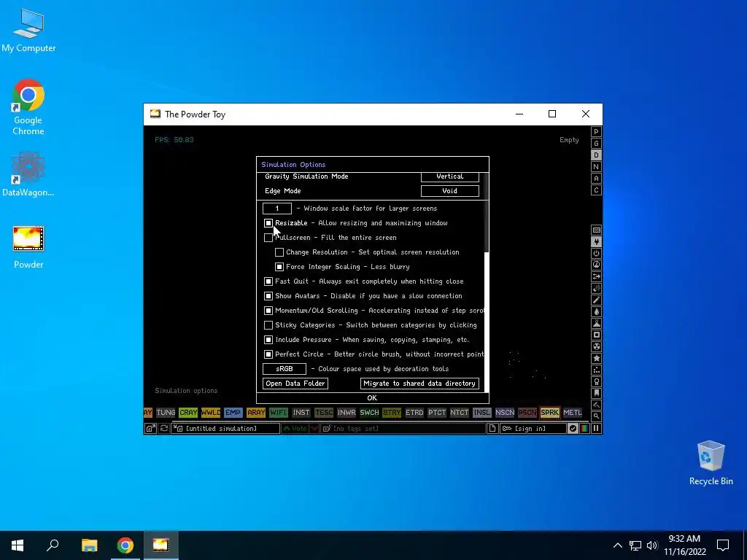
Task: Click the OK button in Simulation Options
Action: [372, 398]
